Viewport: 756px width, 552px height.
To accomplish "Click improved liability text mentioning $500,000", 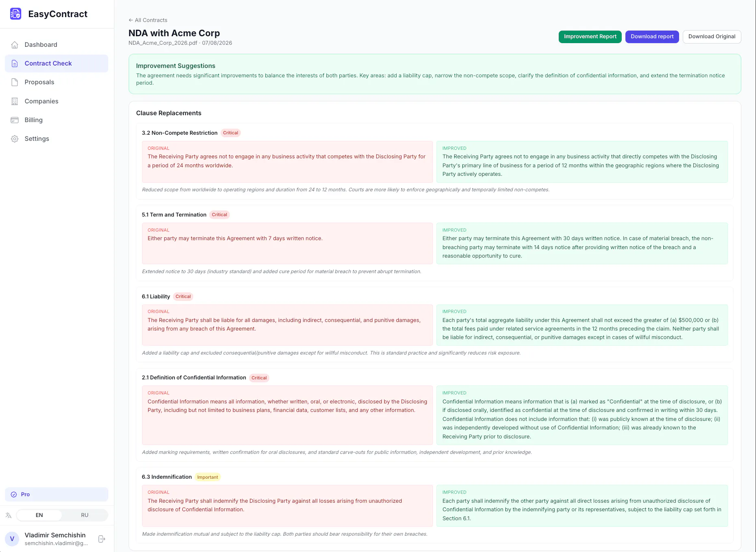I will point(581,329).
